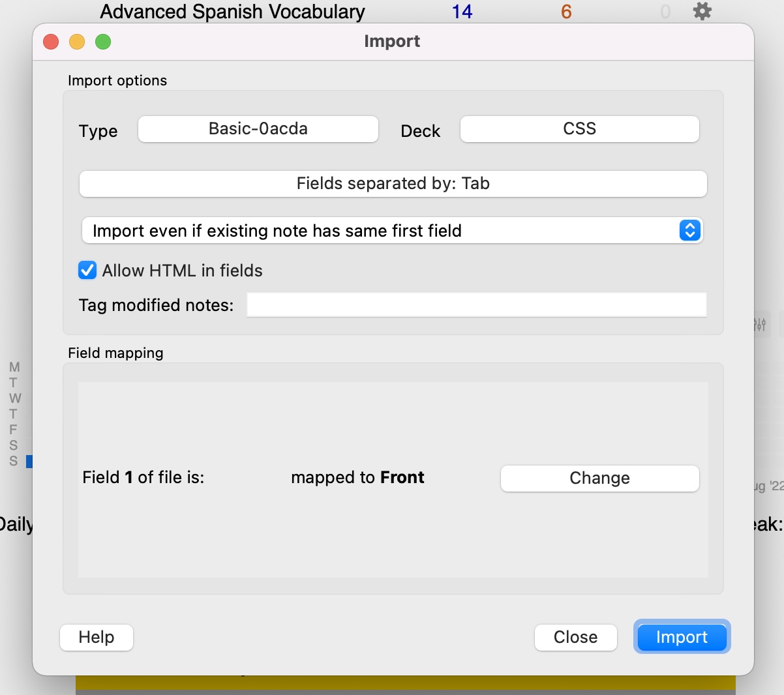Screen dimensions: 784x695
Task: Click the mapped to Front field row
Action: pyautogui.click(x=357, y=478)
